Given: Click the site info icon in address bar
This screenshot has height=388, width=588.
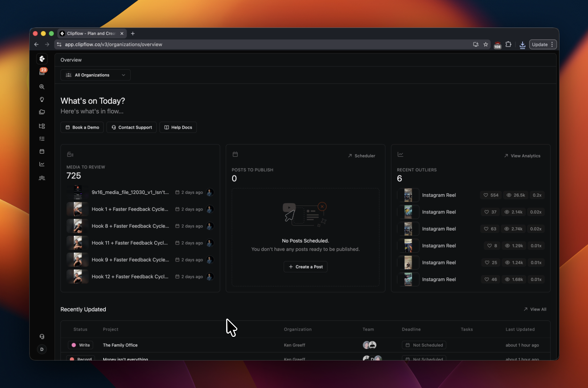Looking at the screenshot, I should [x=59, y=45].
